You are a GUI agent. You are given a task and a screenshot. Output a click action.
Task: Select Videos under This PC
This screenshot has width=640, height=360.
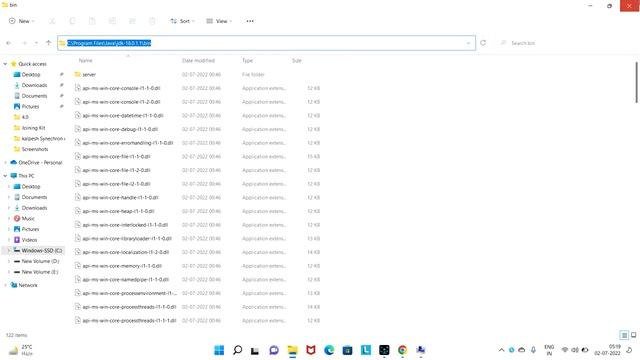coord(29,240)
